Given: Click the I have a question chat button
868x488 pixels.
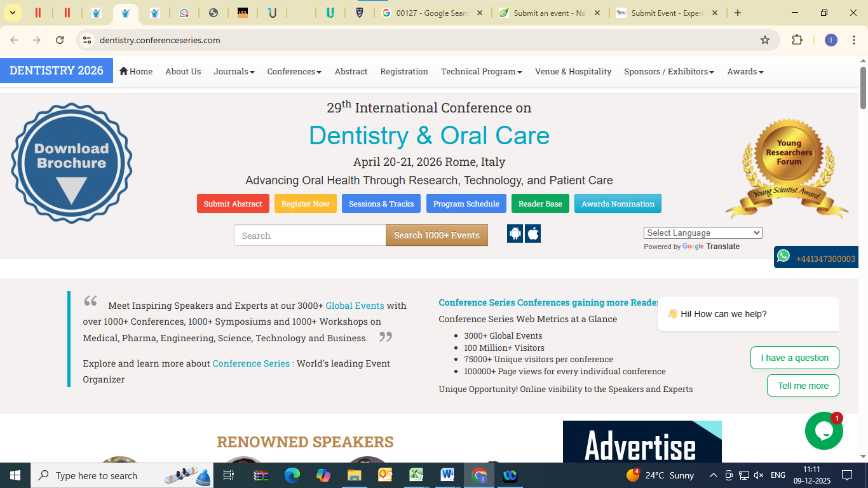Looking at the screenshot, I should [x=794, y=358].
